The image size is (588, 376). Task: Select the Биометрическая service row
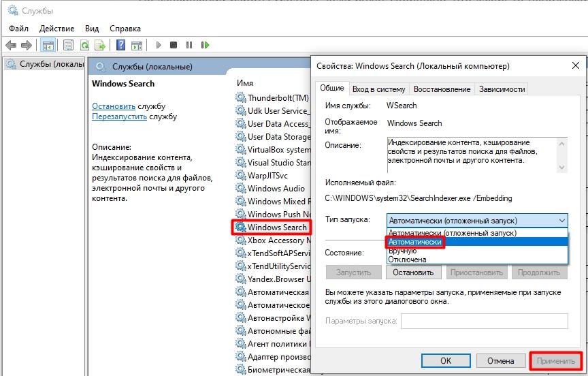click(274, 370)
